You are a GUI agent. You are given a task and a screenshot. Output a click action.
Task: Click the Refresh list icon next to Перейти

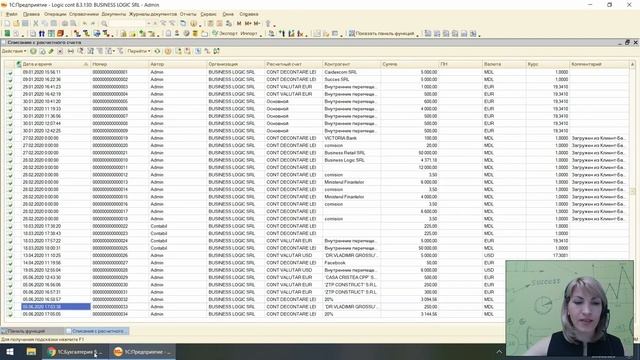(x=157, y=51)
